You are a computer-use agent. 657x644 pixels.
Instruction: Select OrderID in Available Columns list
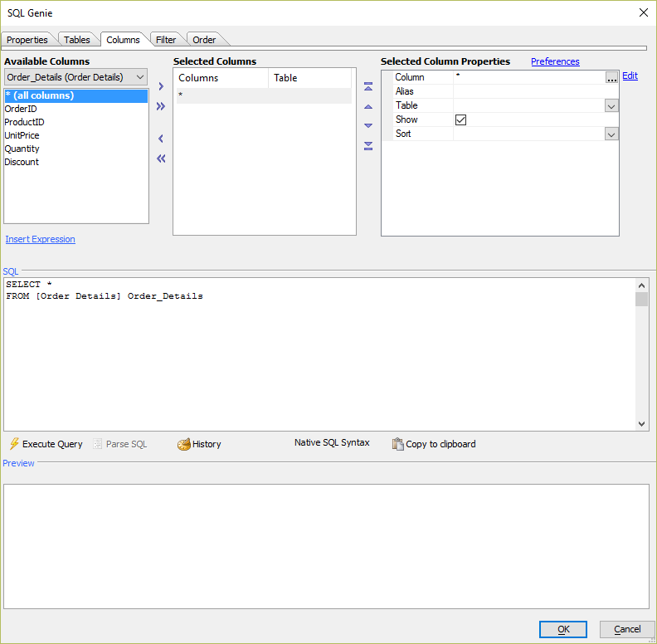76,109
